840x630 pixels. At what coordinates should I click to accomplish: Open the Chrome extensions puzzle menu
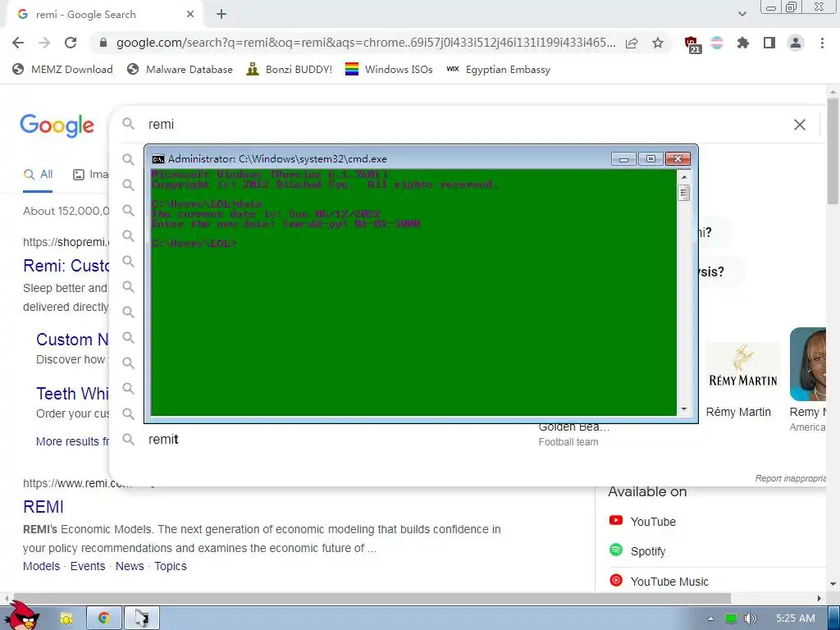pyautogui.click(x=742, y=43)
